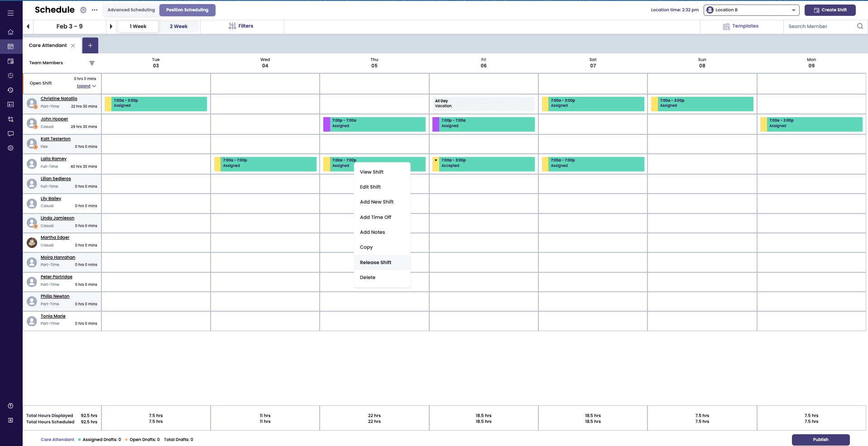Open the Location B dropdown

point(751,10)
